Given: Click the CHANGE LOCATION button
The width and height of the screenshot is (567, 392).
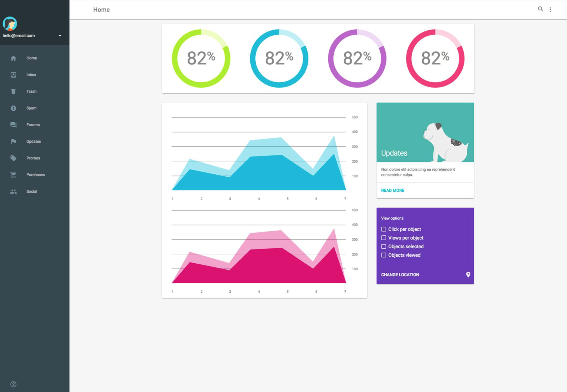Looking at the screenshot, I should (x=400, y=274).
